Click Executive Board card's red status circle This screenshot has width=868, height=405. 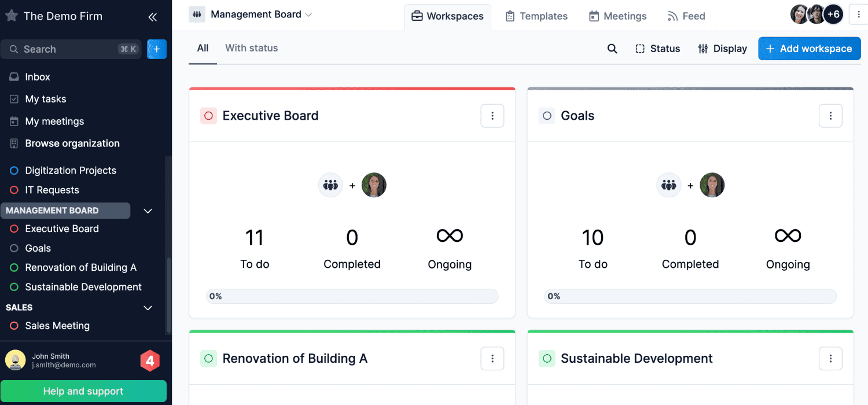point(208,116)
